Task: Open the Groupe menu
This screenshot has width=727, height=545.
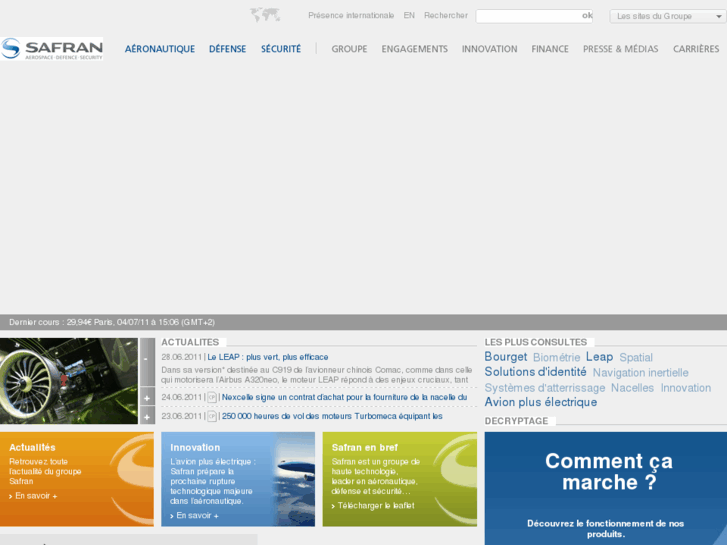Action: [x=349, y=49]
